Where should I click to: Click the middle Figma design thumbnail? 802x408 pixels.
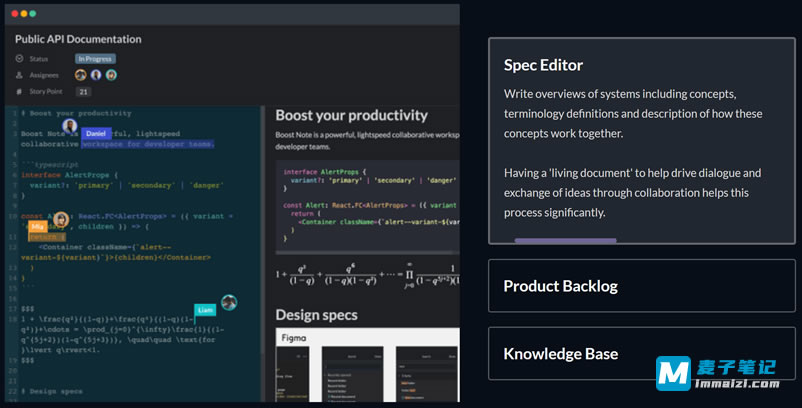click(x=352, y=374)
